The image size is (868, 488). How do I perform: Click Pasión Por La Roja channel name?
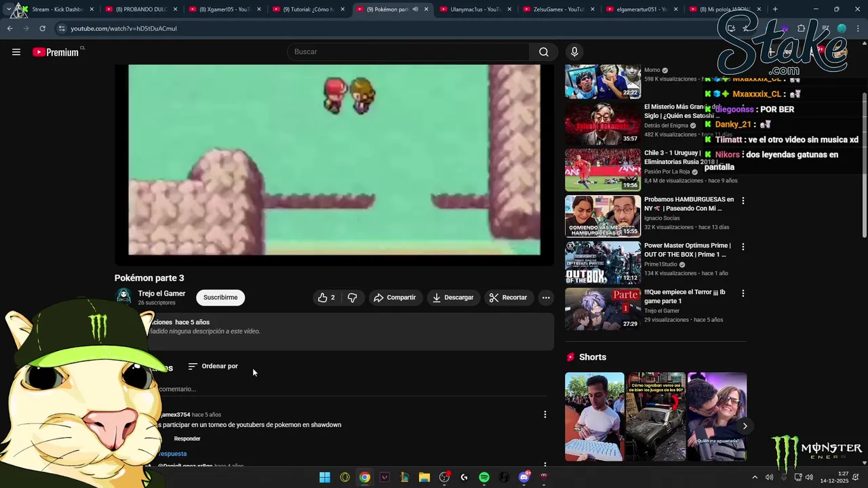pos(666,172)
